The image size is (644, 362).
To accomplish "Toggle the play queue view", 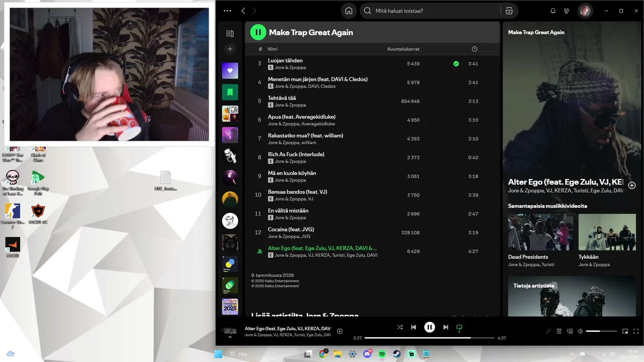I will [559, 331].
